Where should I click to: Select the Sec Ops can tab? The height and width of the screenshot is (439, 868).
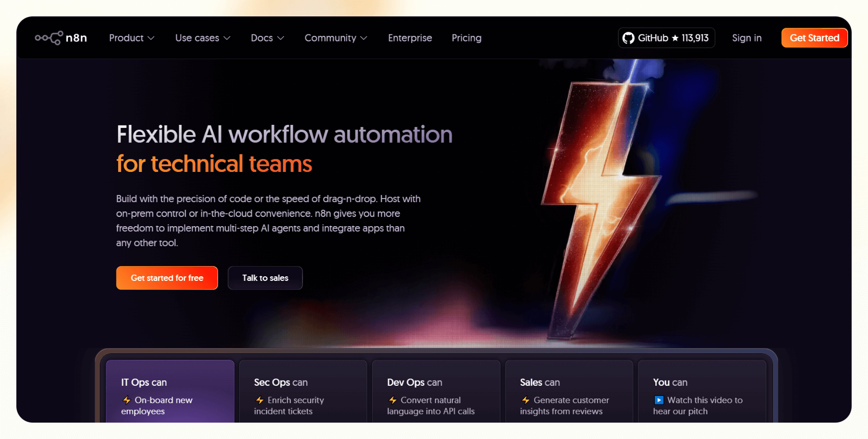[x=303, y=391]
